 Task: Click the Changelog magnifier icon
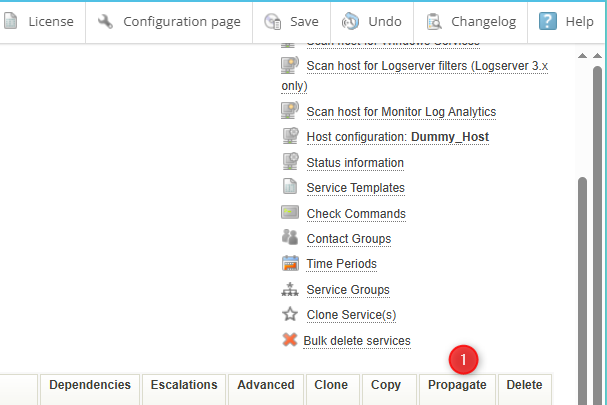[435, 21]
